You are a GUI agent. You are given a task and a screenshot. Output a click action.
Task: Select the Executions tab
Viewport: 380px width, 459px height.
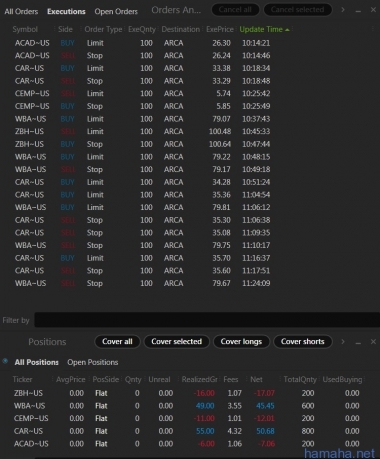(x=66, y=11)
